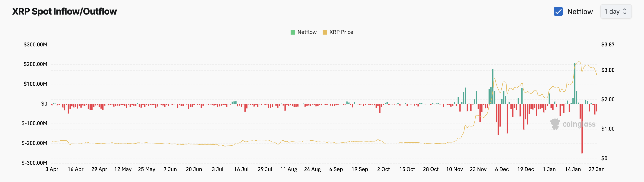Open the 1 day interval dropdown
This screenshot has height=182, width=644.
(x=616, y=11)
